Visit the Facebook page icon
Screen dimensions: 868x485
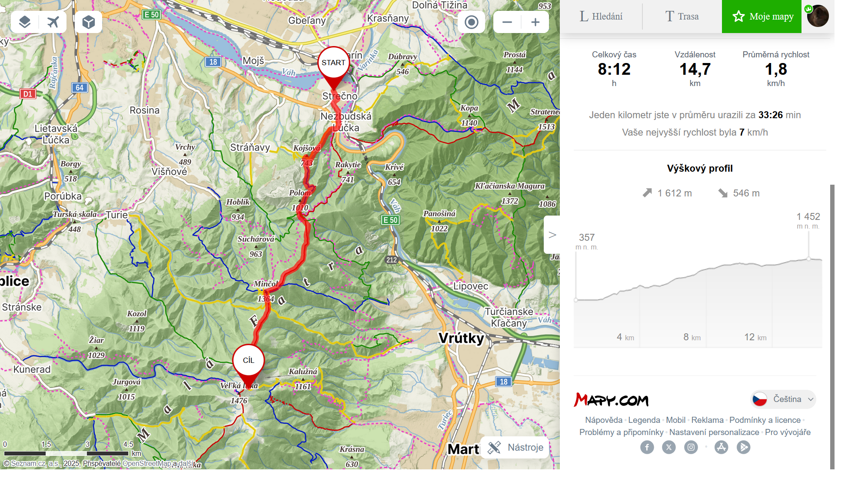[x=647, y=447]
